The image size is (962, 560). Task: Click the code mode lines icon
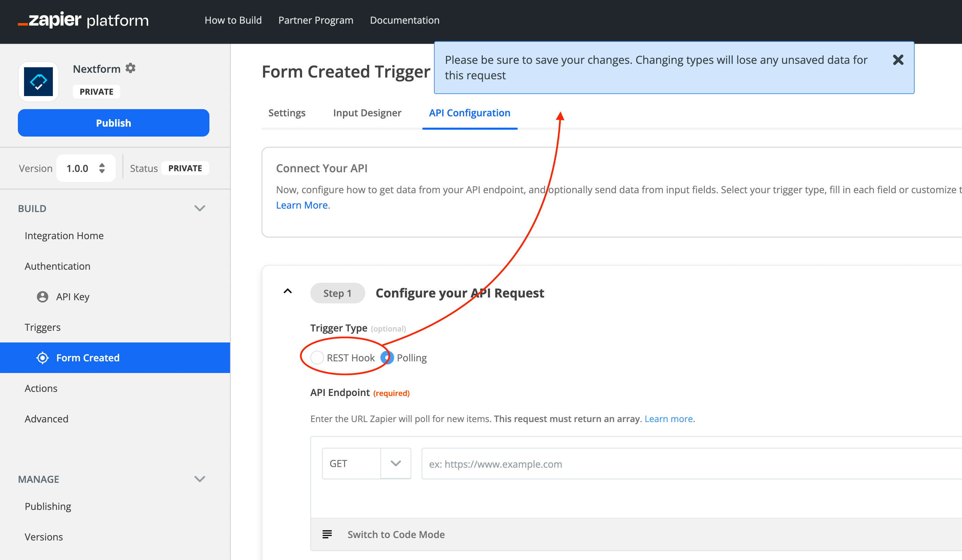tap(327, 534)
